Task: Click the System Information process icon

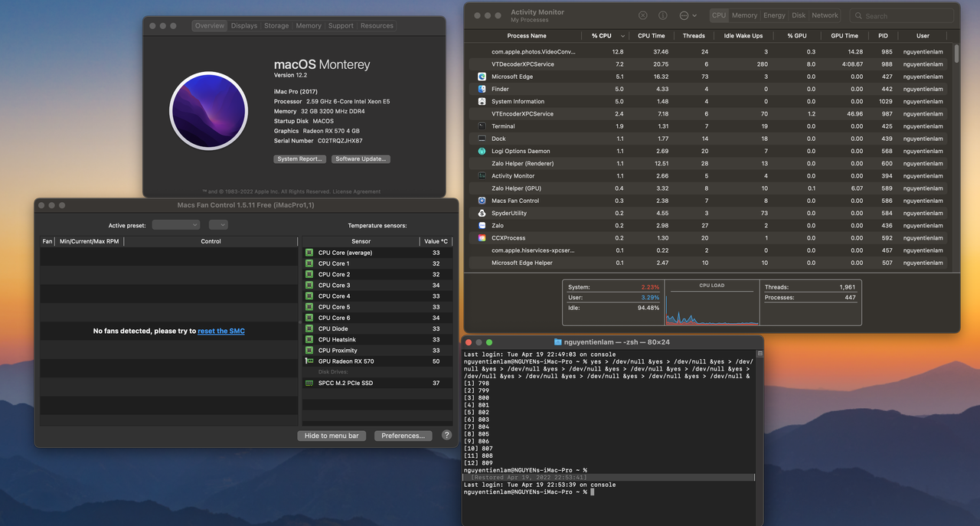Action: [x=482, y=101]
